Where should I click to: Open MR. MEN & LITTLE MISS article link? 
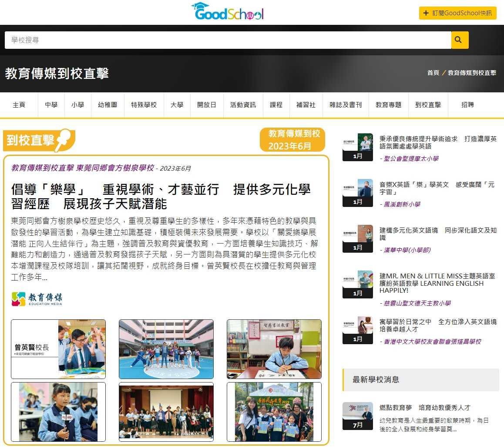pyautogui.click(x=437, y=283)
